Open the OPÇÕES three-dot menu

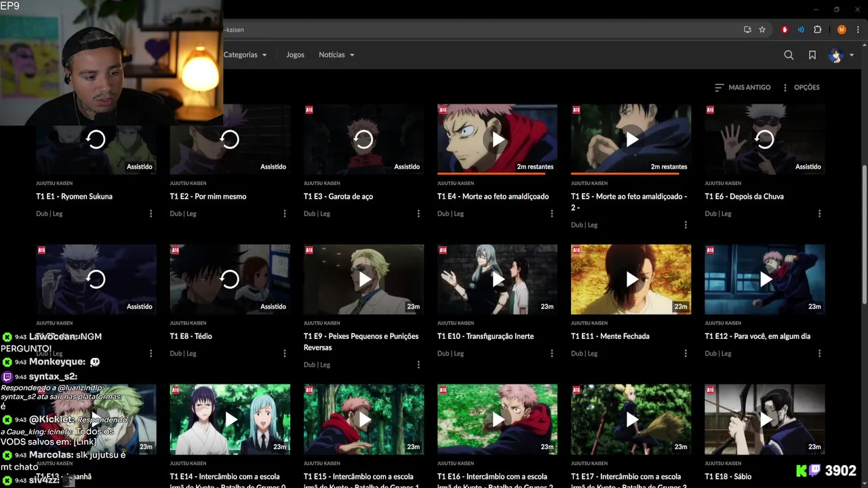click(800, 87)
